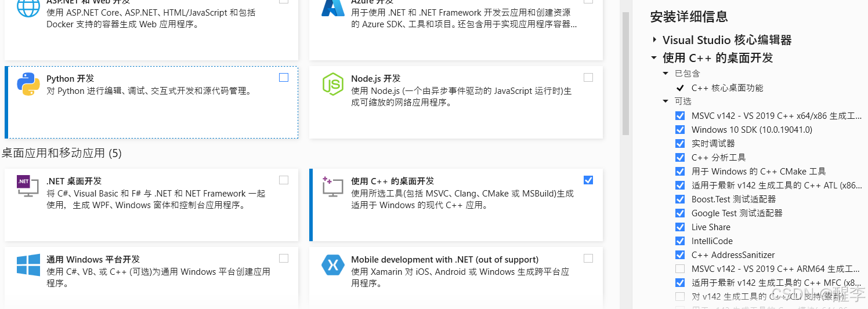Uncheck the C++ 分析工具 component
This screenshot has width=868, height=309.
pos(680,158)
